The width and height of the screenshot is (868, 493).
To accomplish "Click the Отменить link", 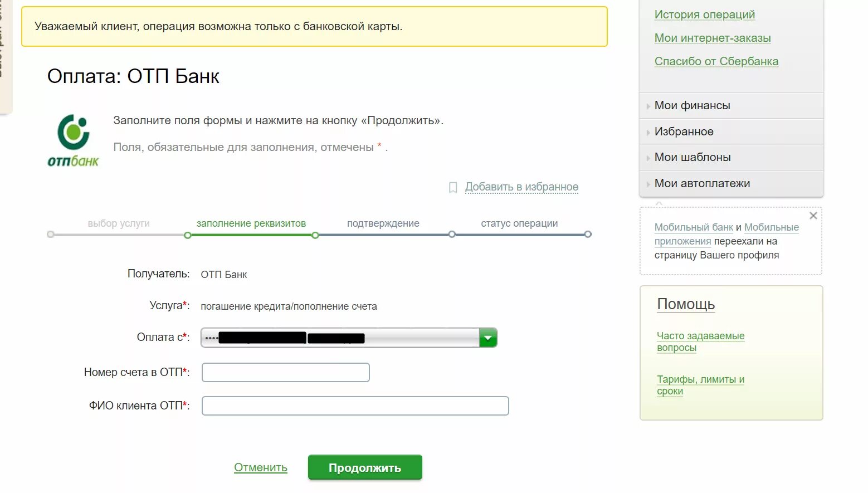I will (261, 467).
